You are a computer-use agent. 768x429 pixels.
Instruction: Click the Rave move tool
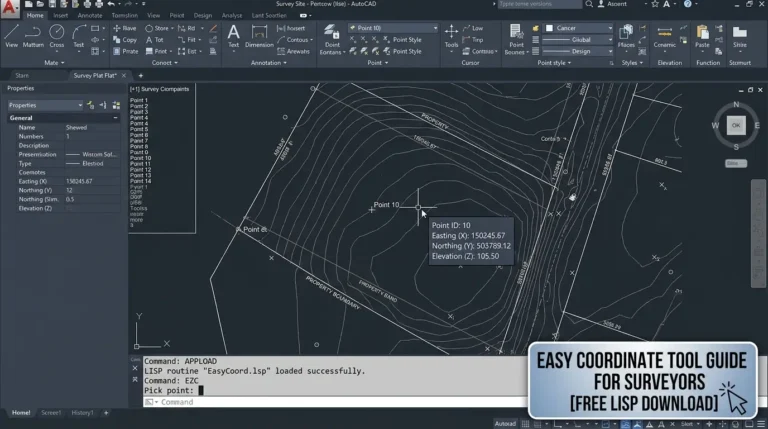point(125,28)
